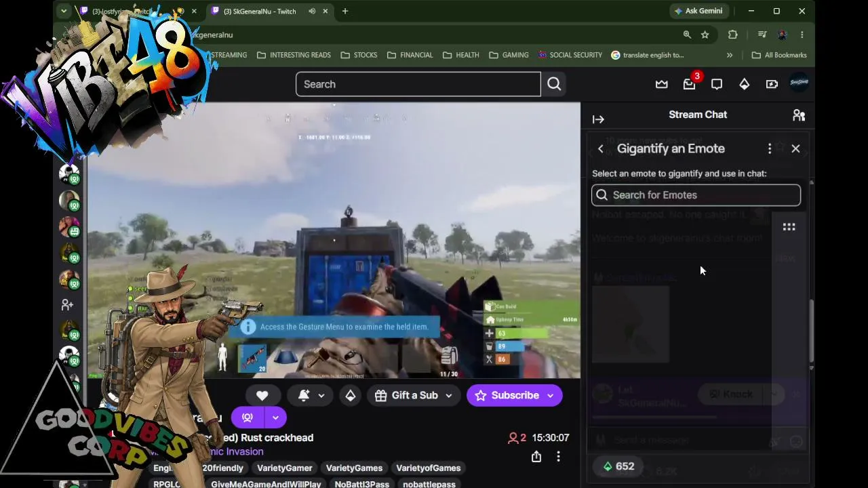Image resolution: width=868 pixels, height=488 pixels.
Task: Expand the notification bell dropdown arrow
Action: [321, 395]
